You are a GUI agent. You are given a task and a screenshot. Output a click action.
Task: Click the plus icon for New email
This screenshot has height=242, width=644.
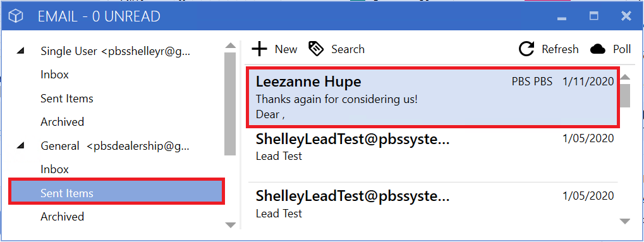point(259,49)
